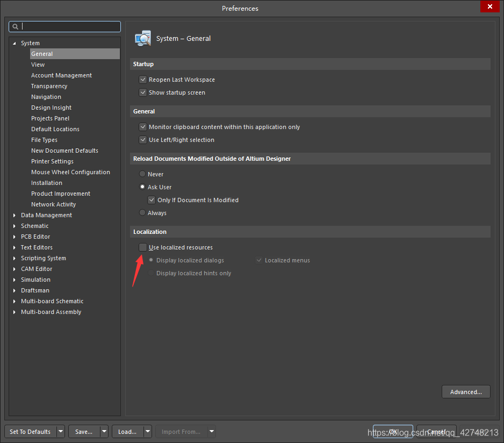The image size is (504, 443).
Task: Click the System General page header icon
Action: click(143, 39)
